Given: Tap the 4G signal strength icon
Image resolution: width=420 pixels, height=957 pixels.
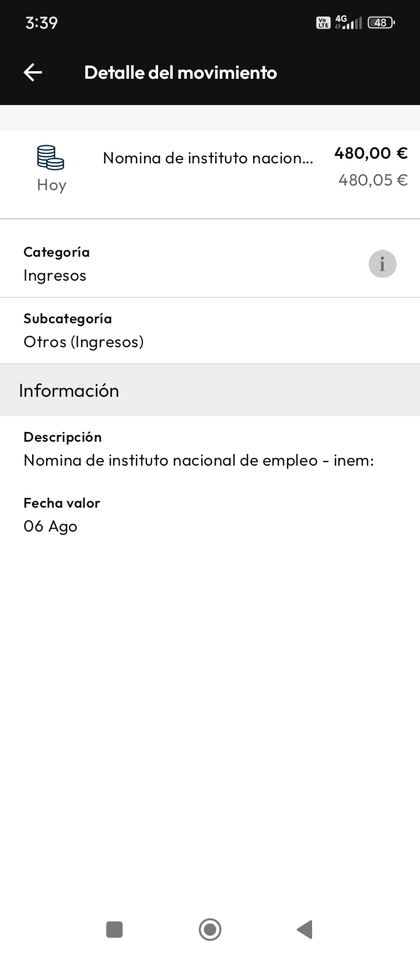Looking at the screenshot, I should pyautogui.click(x=349, y=23).
